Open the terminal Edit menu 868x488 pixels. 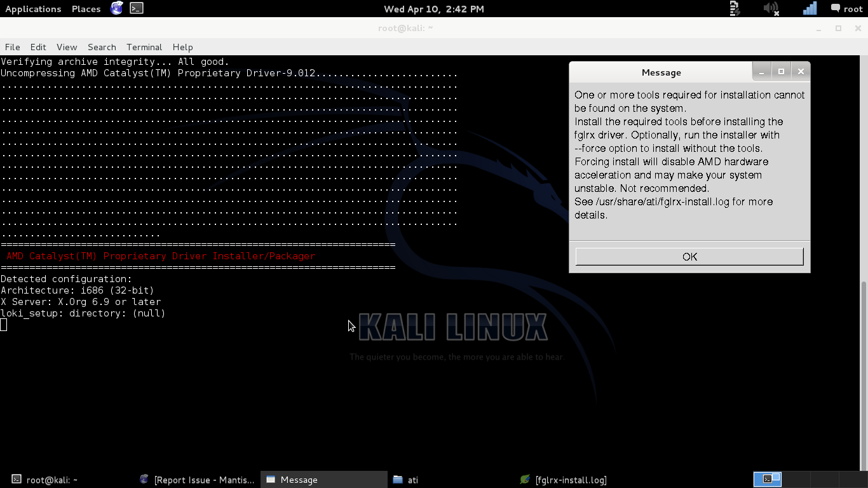click(38, 47)
